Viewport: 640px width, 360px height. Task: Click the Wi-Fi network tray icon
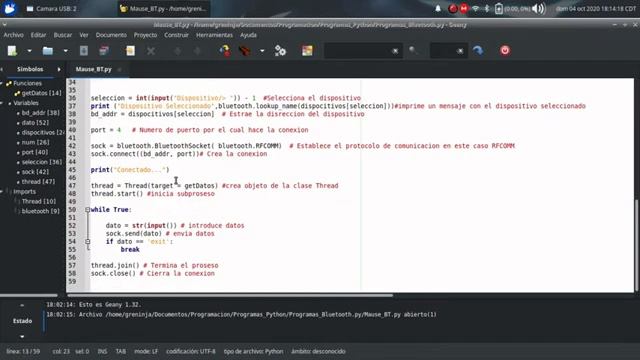click(x=475, y=8)
